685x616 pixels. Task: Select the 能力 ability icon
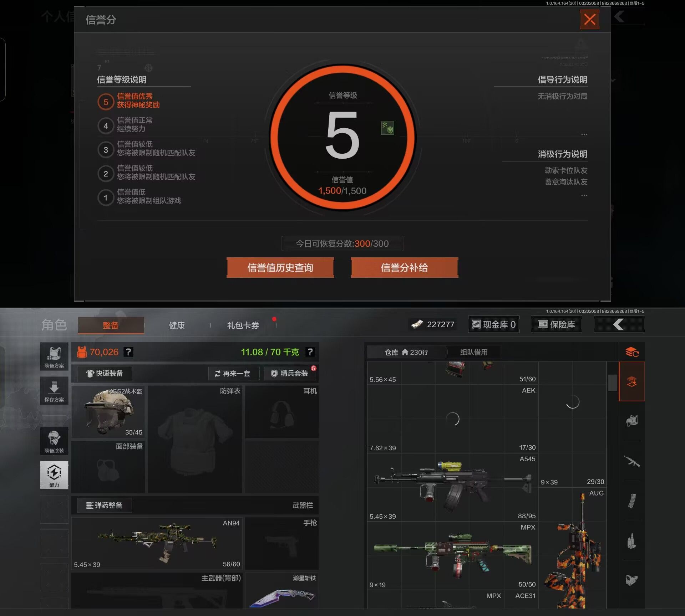54,474
